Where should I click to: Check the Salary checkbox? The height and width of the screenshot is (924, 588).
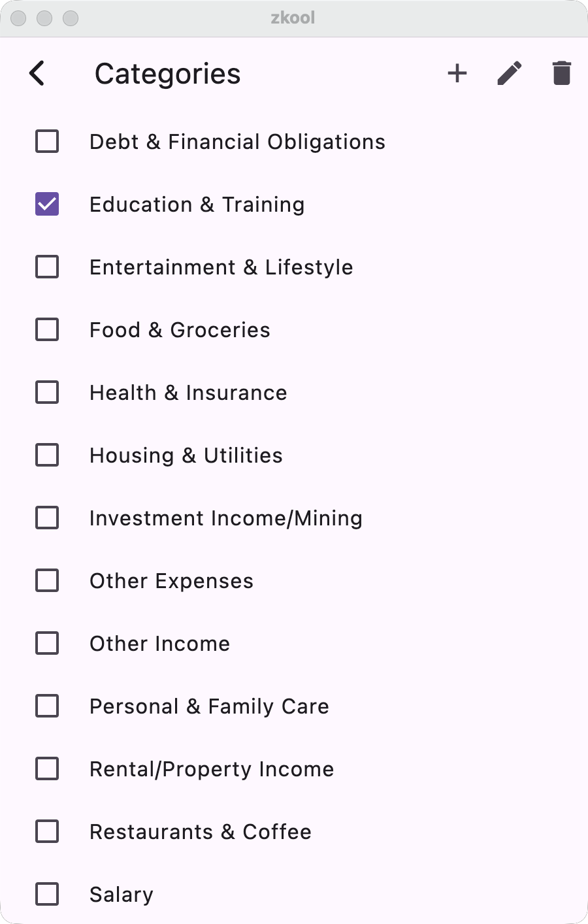pos(47,894)
